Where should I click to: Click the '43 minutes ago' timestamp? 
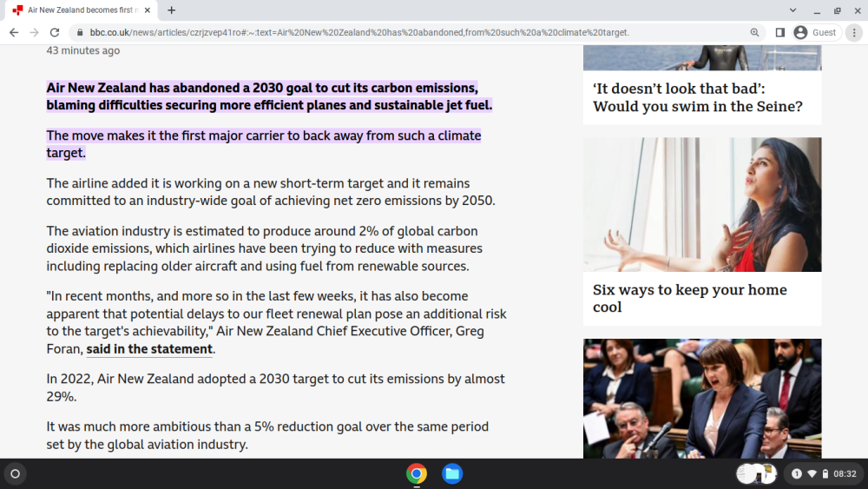(83, 50)
